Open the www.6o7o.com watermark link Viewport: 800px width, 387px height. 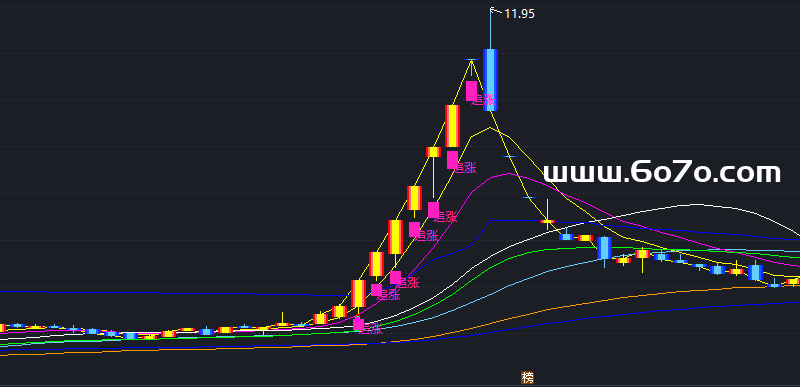point(662,173)
